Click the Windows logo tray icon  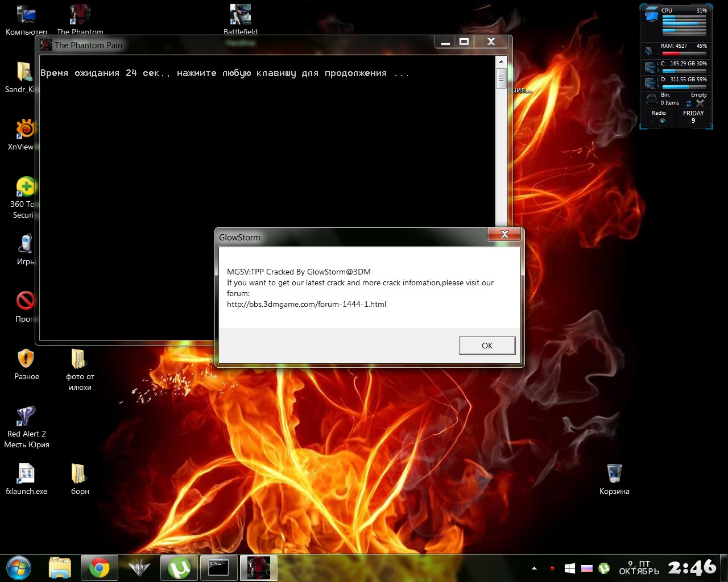[x=570, y=568]
